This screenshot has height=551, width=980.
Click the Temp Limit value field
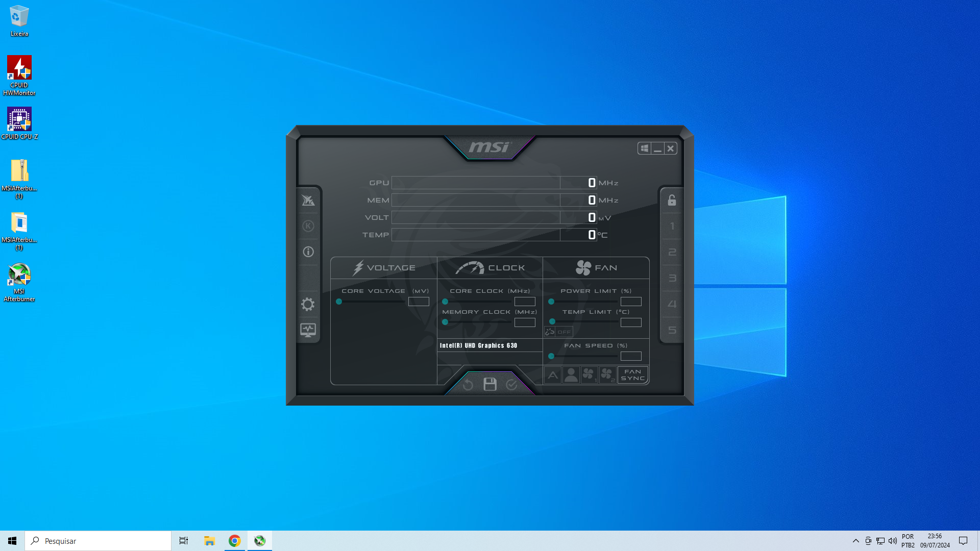pos(631,322)
